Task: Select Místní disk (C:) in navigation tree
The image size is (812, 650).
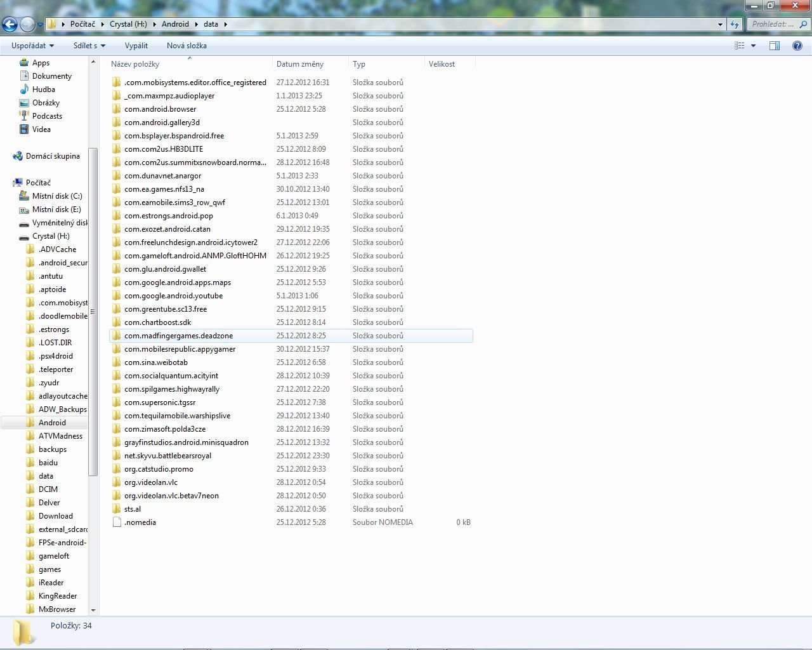Action: pyautogui.click(x=57, y=196)
